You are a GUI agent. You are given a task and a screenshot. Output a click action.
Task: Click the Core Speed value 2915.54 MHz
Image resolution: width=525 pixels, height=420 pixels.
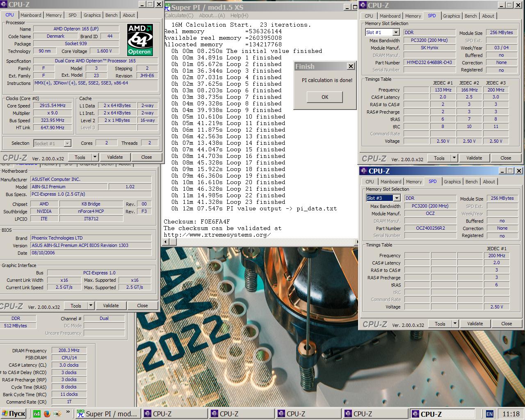pos(52,106)
